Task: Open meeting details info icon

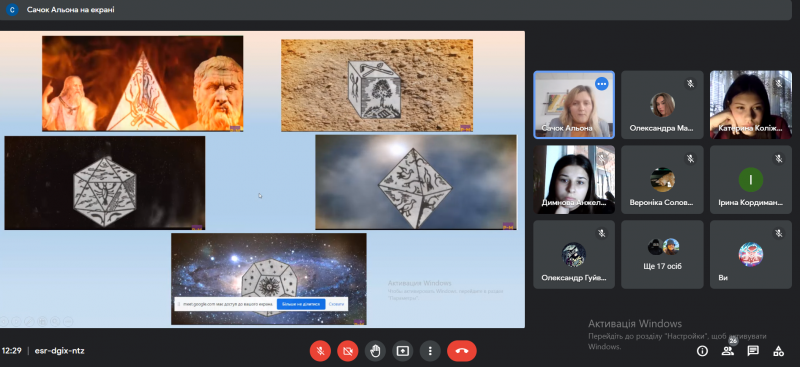Action: 703,351
